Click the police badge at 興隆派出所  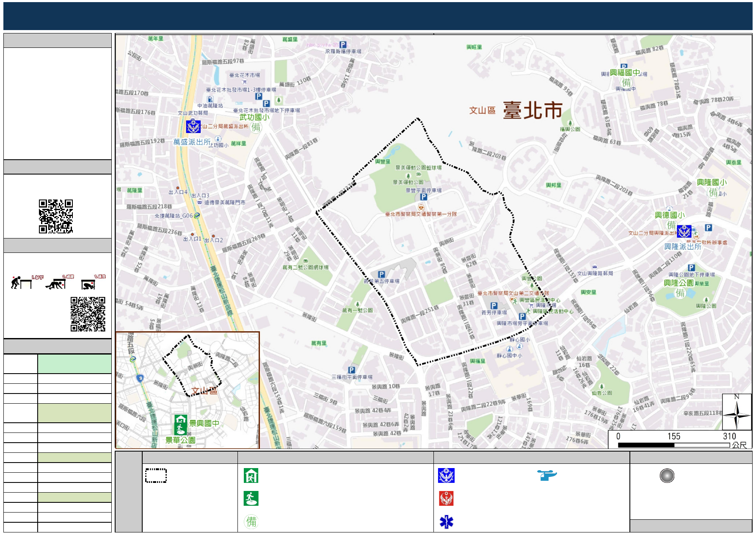coord(684,231)
